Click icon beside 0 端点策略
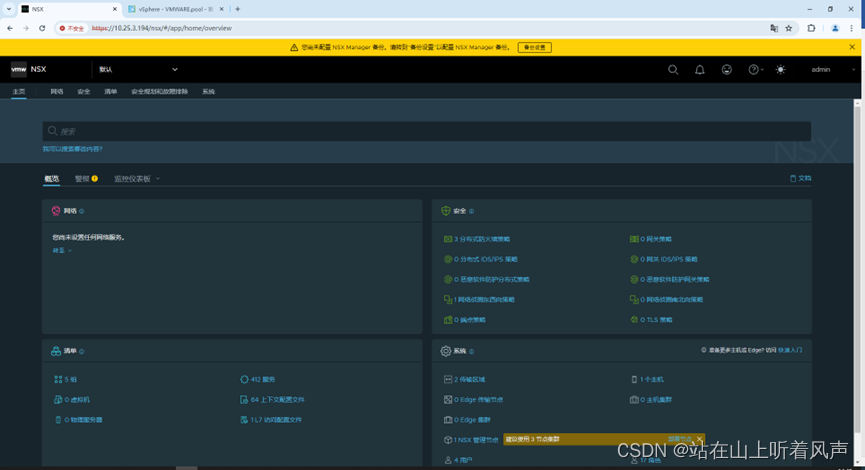The height and width of the screenshot is (470, 865). 448,320
